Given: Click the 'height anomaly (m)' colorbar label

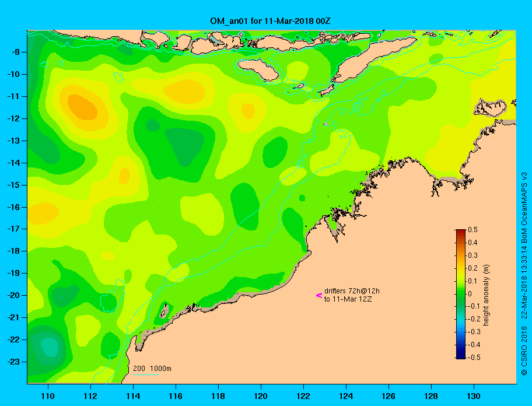Looking at the screenshot, I should click(487, 295).
